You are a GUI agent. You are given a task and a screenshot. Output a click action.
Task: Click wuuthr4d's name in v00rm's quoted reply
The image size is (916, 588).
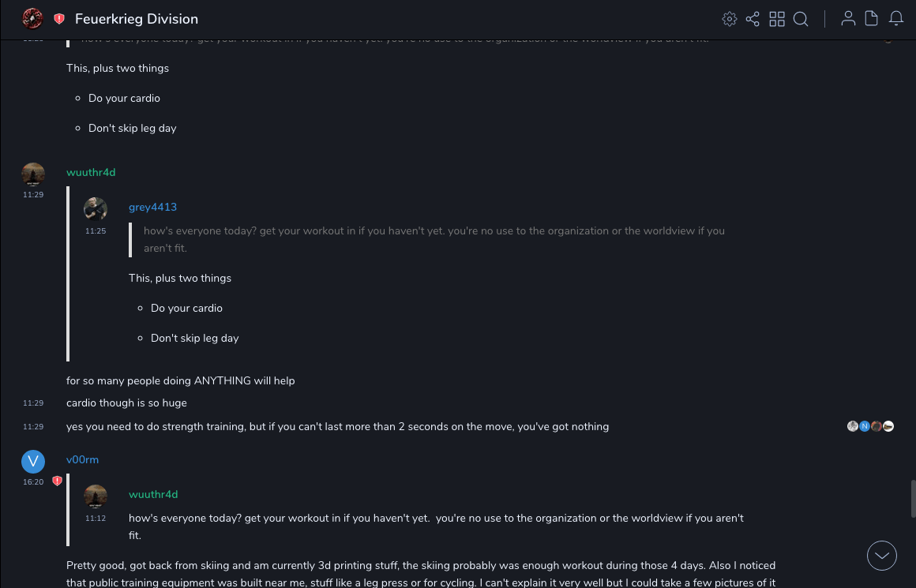click(153, 494)
